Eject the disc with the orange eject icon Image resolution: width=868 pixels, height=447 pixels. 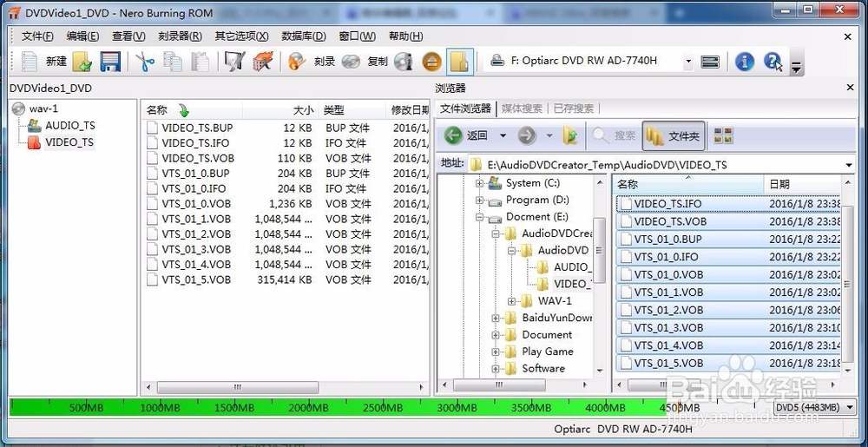click(x=431, y=62)
